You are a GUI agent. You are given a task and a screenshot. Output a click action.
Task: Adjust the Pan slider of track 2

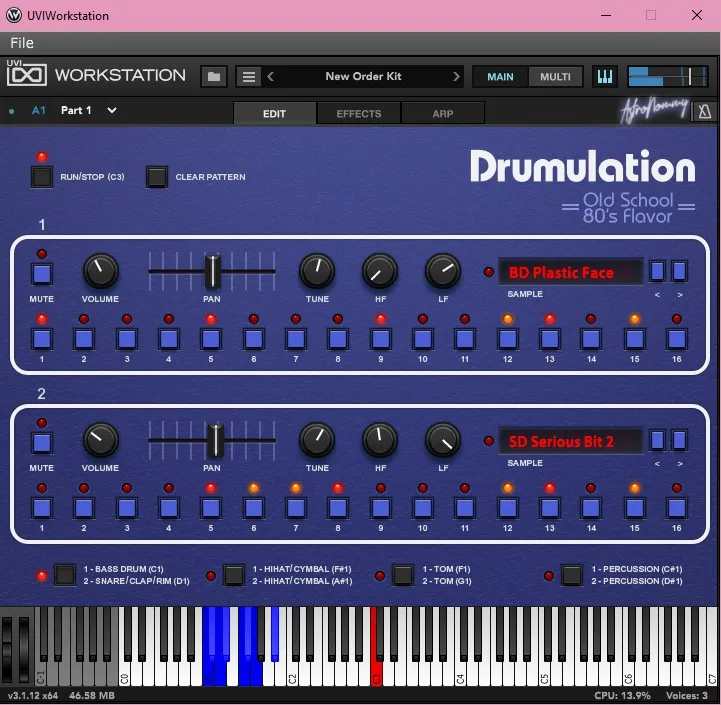tap(215, 440)
